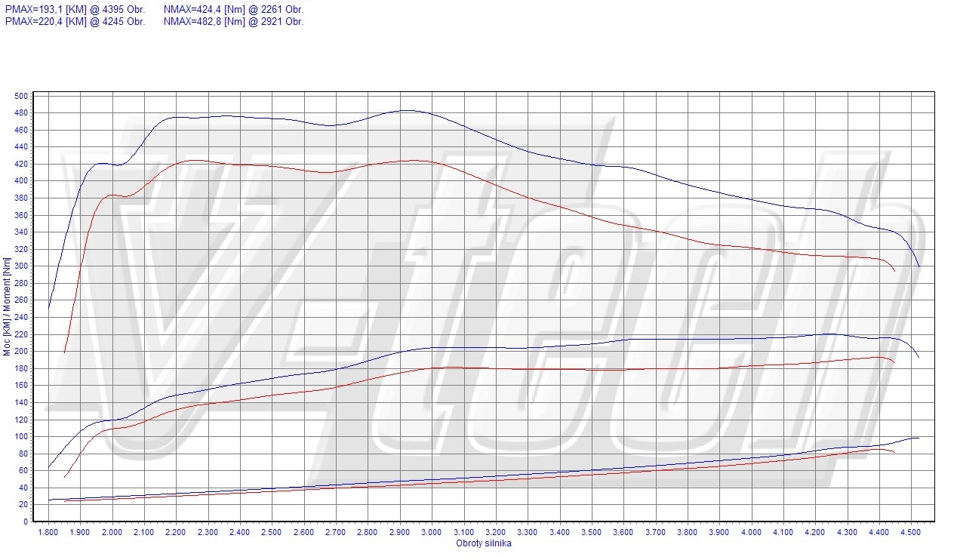
Task: Click the 3.700 tick on the engine speed axis
Action: point(656,533)
